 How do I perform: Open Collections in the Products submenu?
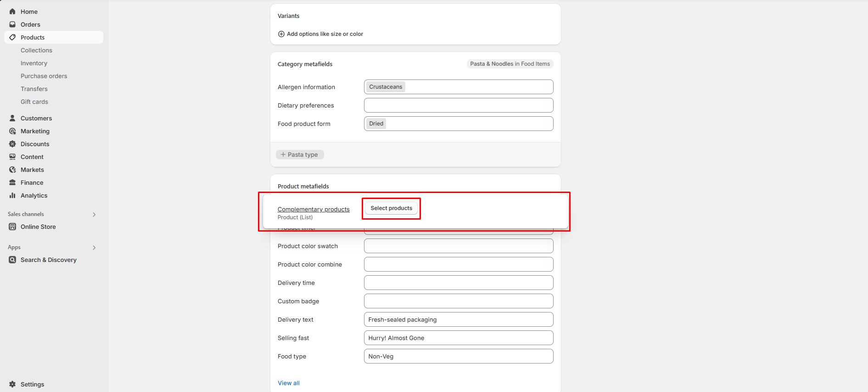tap(36, 50)
